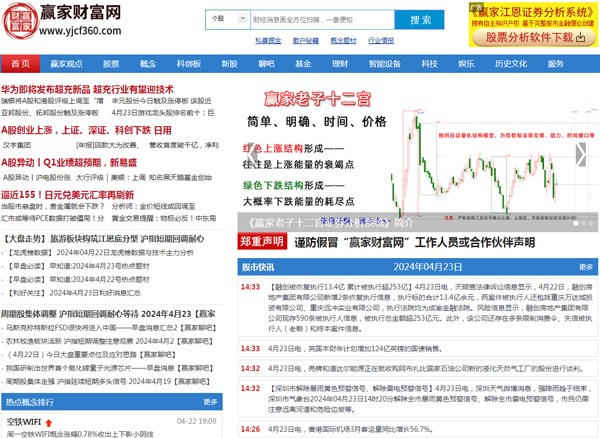Open the 概念 nav item

tap(148, 64)
